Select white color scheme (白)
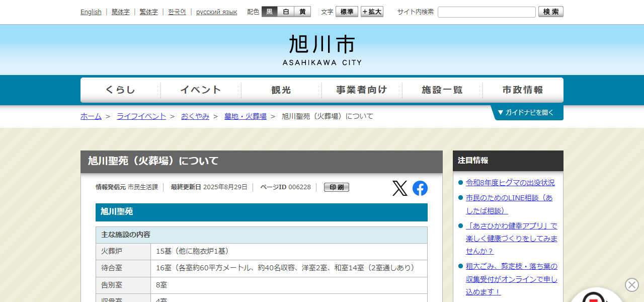This screenshot has height=302, width=644. coord(286,12)
